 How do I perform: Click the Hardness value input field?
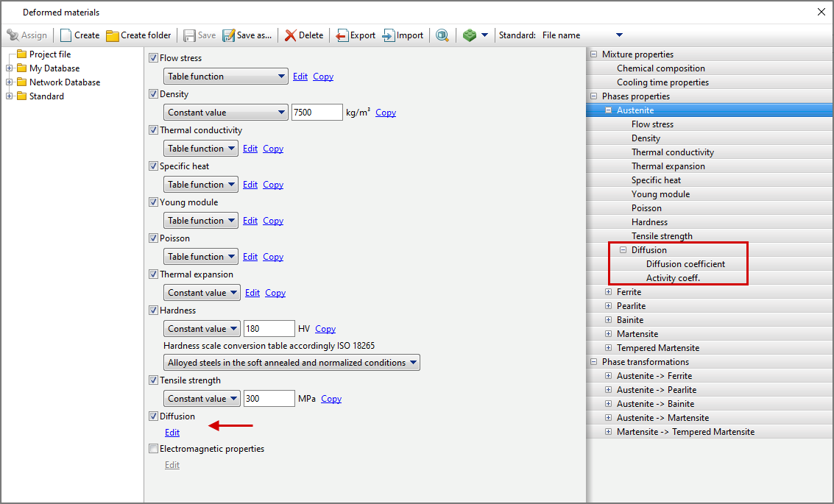coord(269,329)
